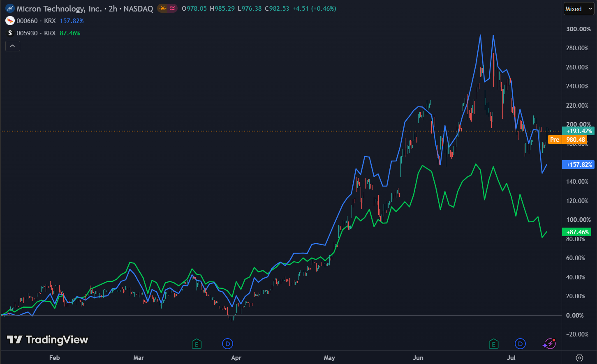Click the change value '+4.51 (+0.46%)'
The image size is (597, 364).
(314, 9)
